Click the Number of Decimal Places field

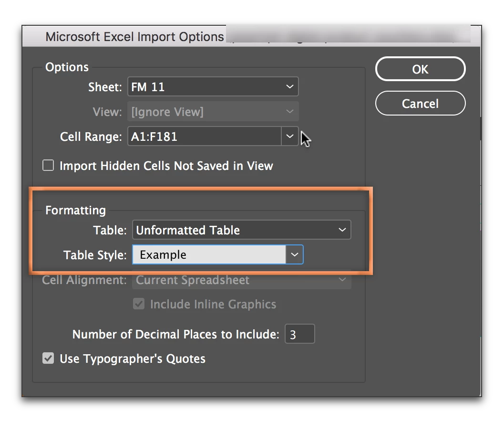(x=299, y=334)
